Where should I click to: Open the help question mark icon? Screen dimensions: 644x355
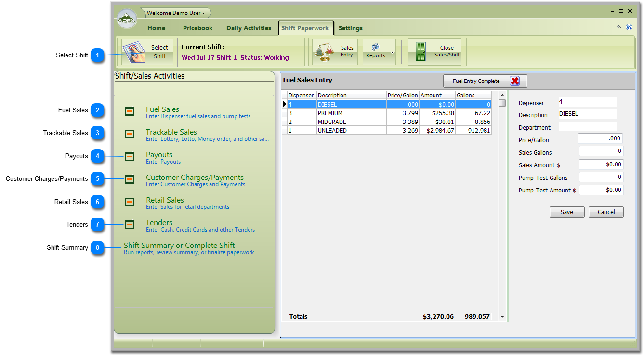coord(629,27)
